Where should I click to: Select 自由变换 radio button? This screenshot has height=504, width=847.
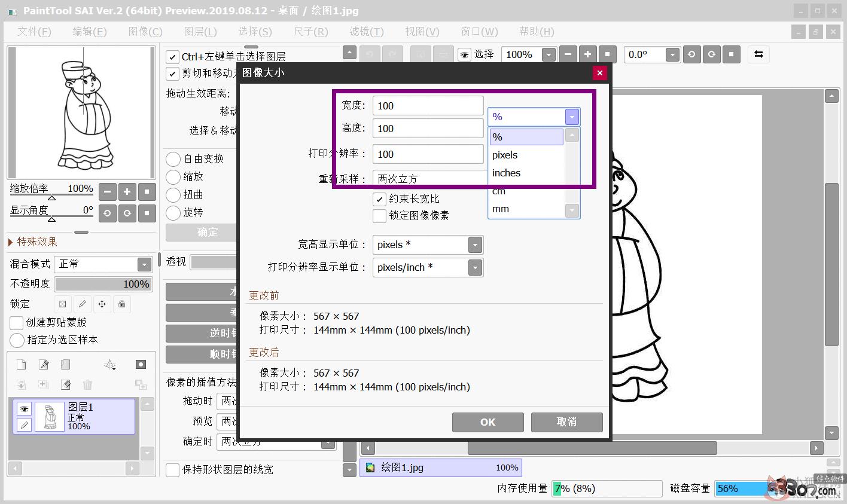pos(173,159)
